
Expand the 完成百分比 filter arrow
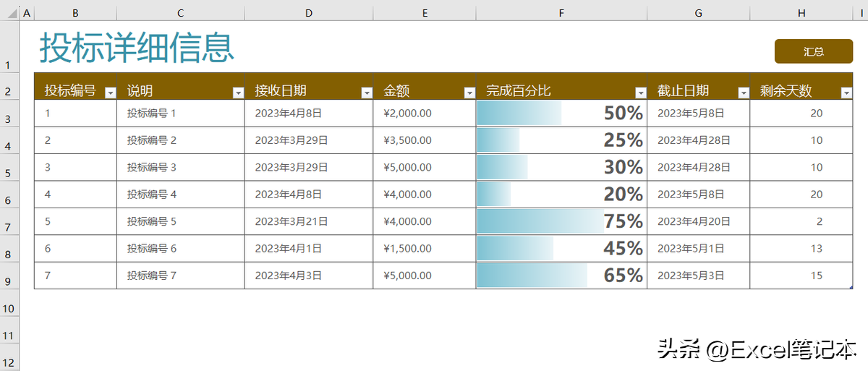tap(640, 93)
